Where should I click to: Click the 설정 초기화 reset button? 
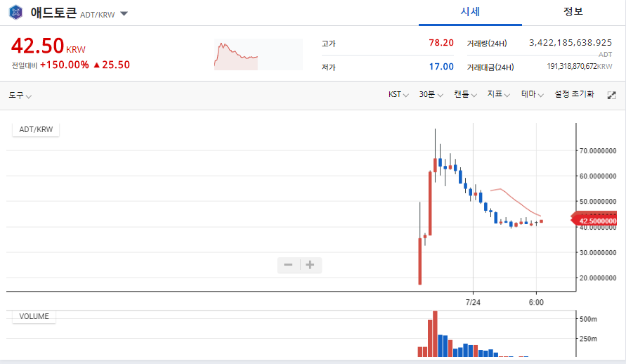click(x=574, y=94)
